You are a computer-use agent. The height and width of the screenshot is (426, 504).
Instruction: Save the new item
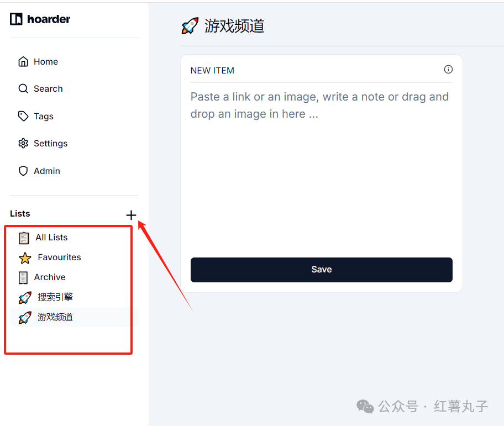(322, 270)
